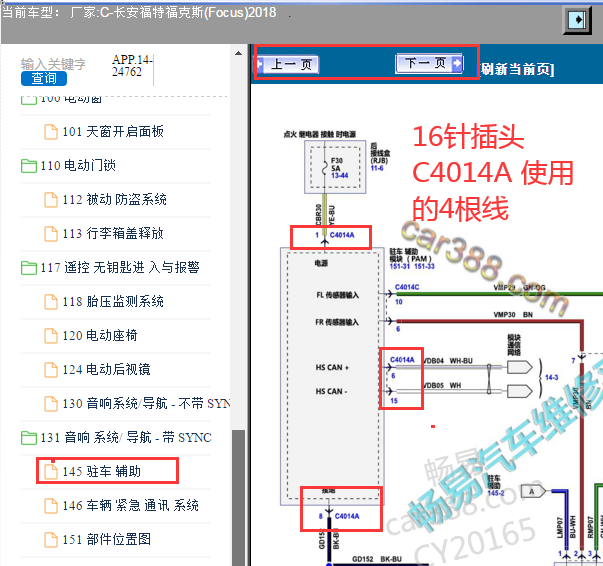Expand 117 遥控 无钥匙进 入与报警 folder
The image size is (603, 566).
[x=120, y=267]
